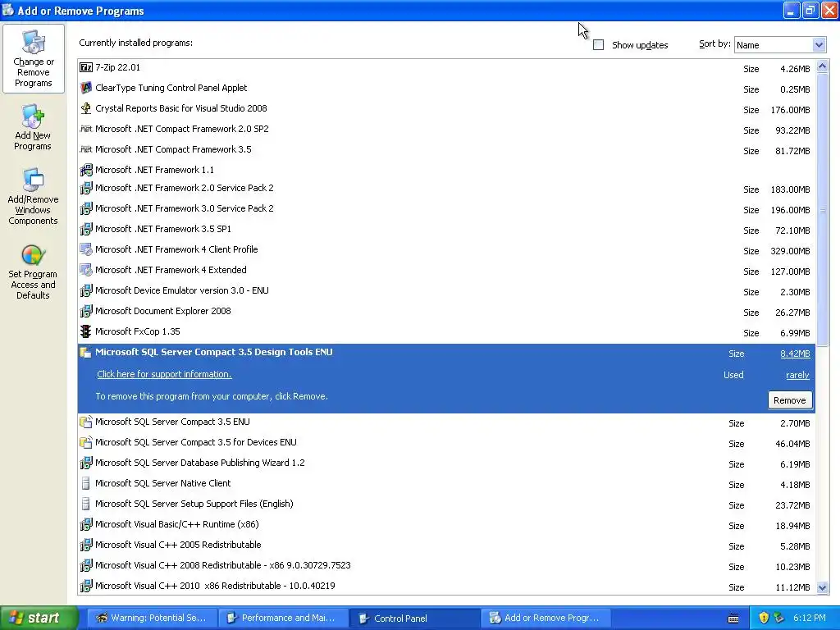Click the Visual C++ 2008 Redistributable icon
The width and height of the screenshot is (840, 630).
(85, 565)
